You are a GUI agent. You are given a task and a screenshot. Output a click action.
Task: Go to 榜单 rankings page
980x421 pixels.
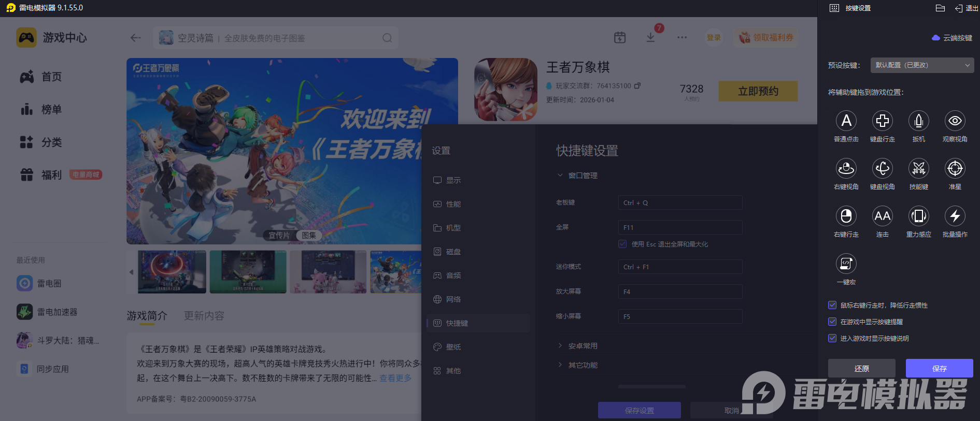click(40, 109)
